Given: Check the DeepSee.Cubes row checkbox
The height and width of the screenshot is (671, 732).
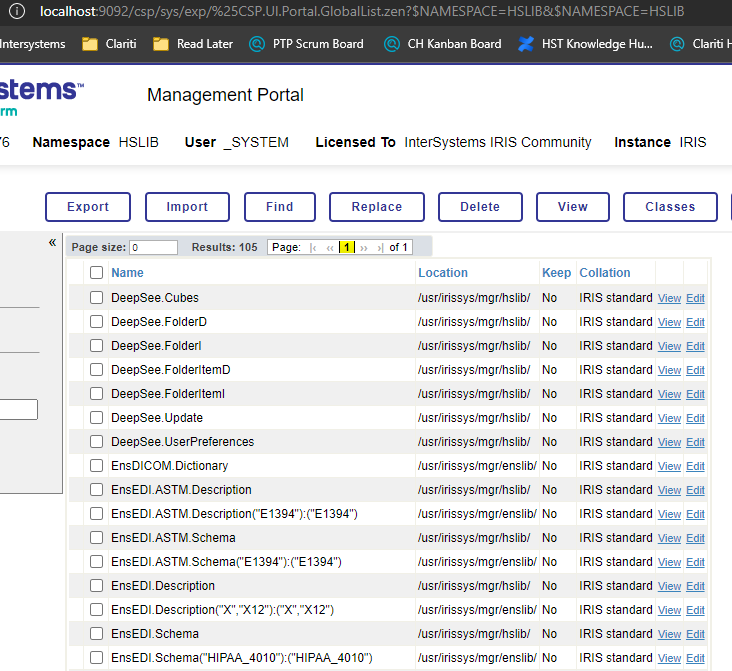Looking at the screenshot, I should (x=96, y=297).
